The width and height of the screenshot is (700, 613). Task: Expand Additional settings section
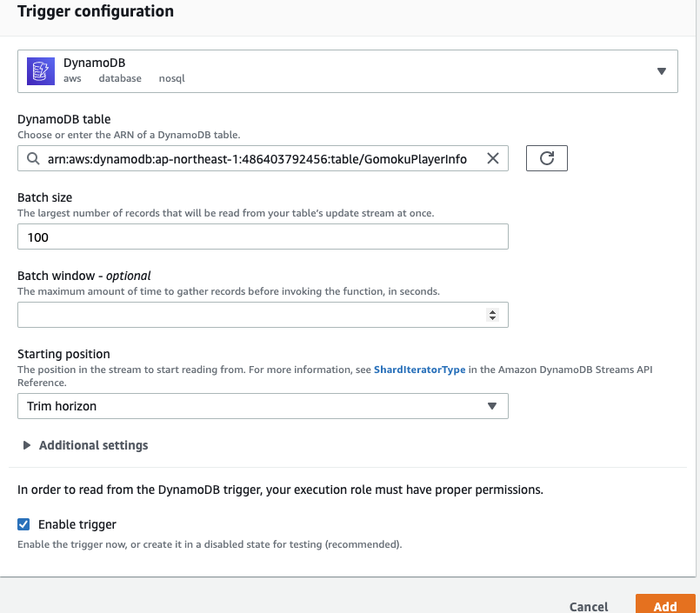click(x=27, y=445)
